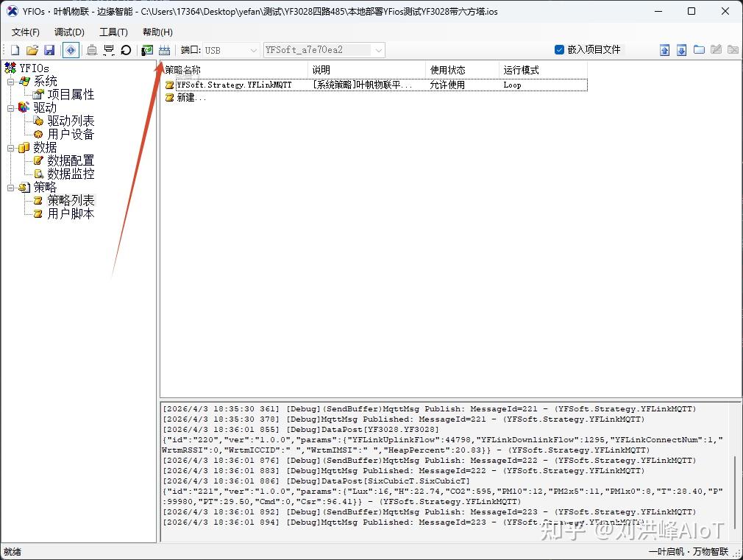Select 用户脚本 in the tree
The height and width of the screenshot is (560, 743).
coord(71,214)
